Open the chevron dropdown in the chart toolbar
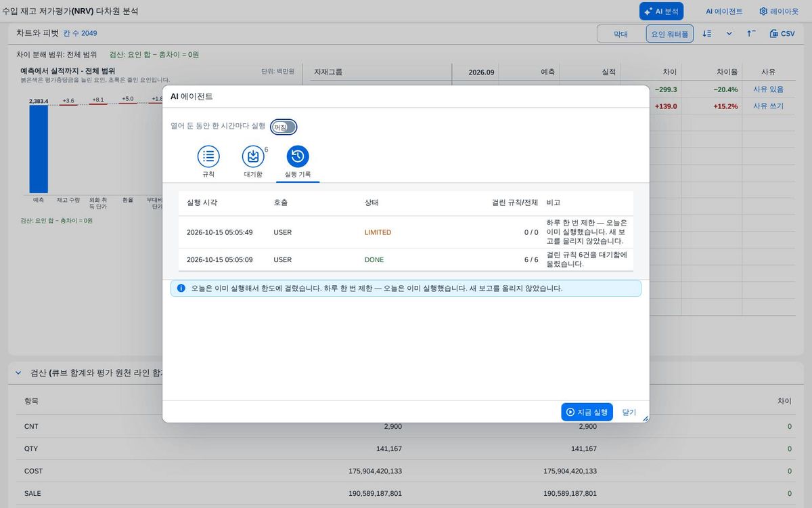Image resolution: width=812 pixels, height=508 pixels. coord(729,33)
